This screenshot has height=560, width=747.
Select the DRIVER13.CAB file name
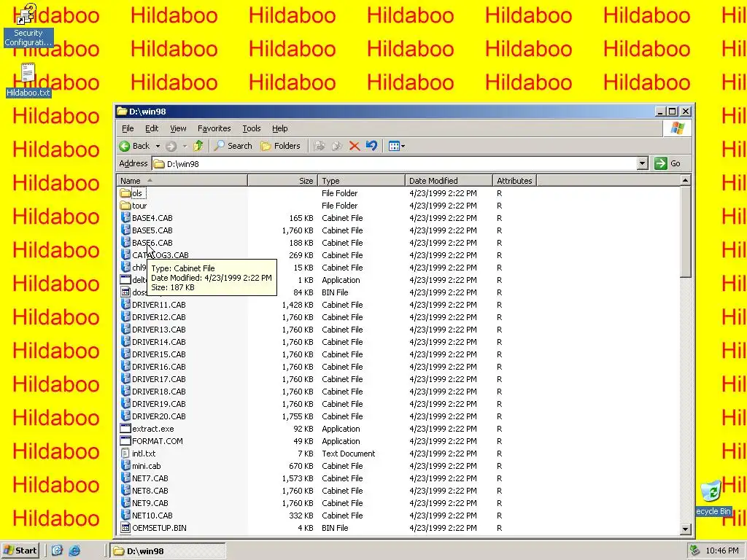158,330
